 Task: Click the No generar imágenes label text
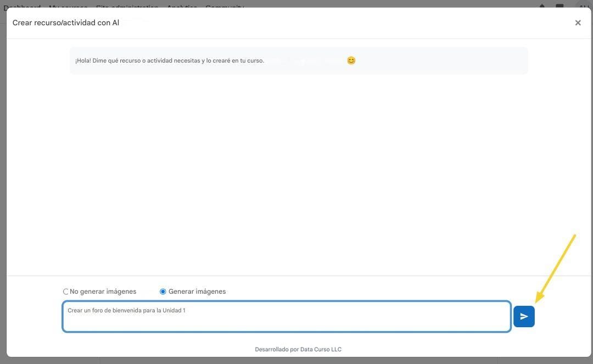coord(103,292)
